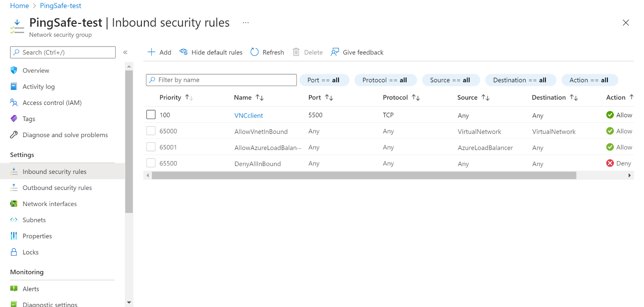Click the Give feedback icon
This screenshot has width=644, height=307.
(334, 52)
